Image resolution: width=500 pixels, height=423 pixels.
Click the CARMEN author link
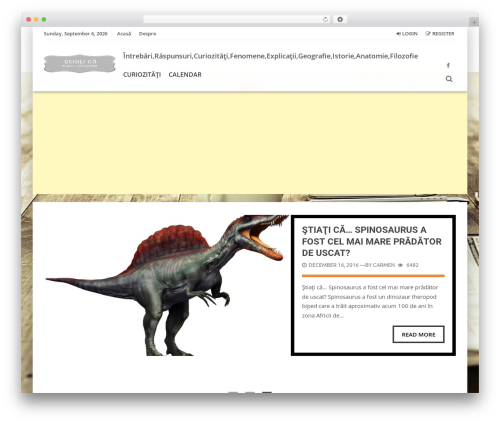[x=384, y=265]
